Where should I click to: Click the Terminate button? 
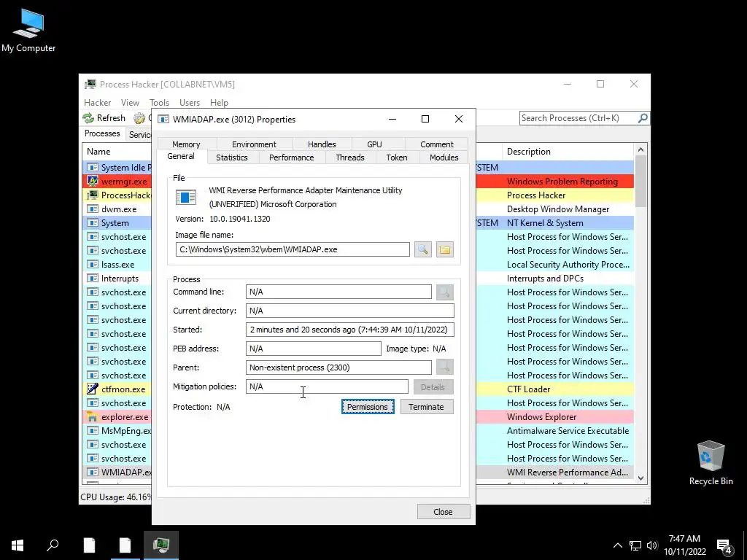pos(426,407)
